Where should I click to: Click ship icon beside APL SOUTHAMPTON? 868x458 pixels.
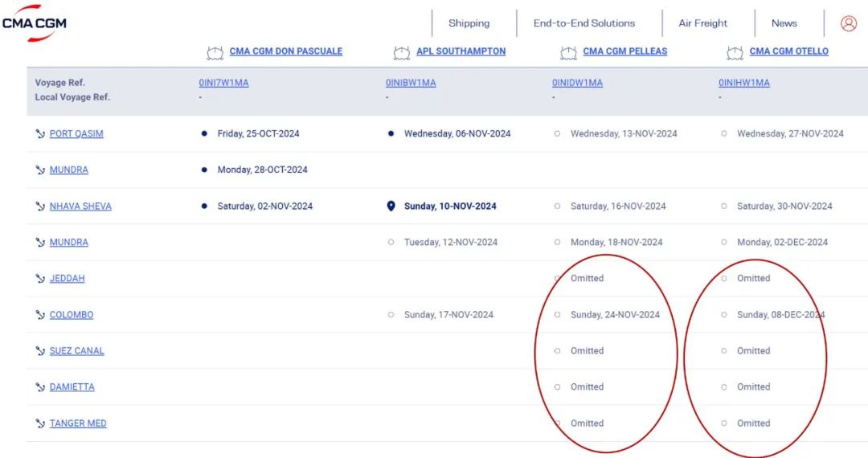(x=401, y=52)
